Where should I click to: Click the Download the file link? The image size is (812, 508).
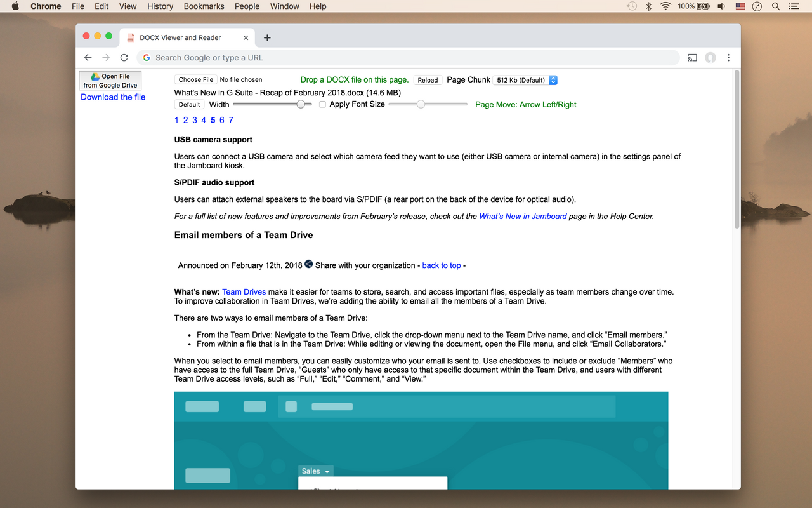[x=113, y=97]
